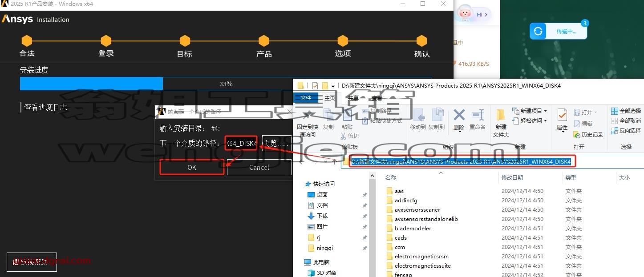Click the 属性 properties icon

tap(562, 115)
